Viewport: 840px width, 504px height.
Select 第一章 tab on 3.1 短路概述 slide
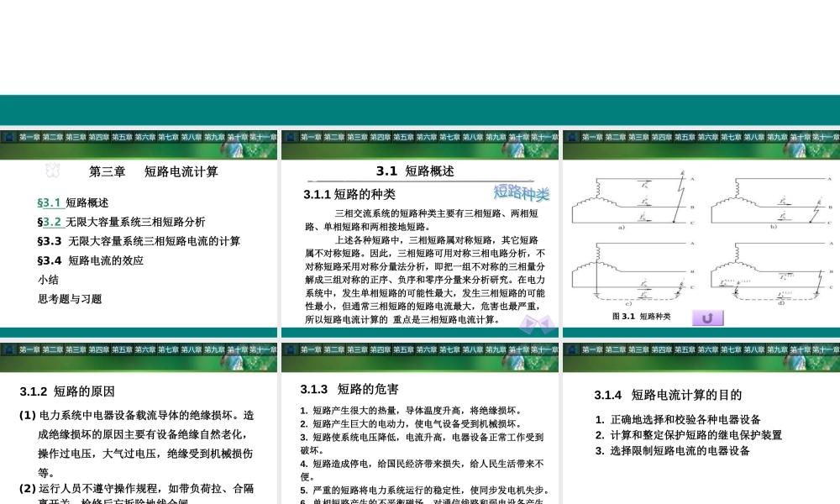(x=311, y=138)
